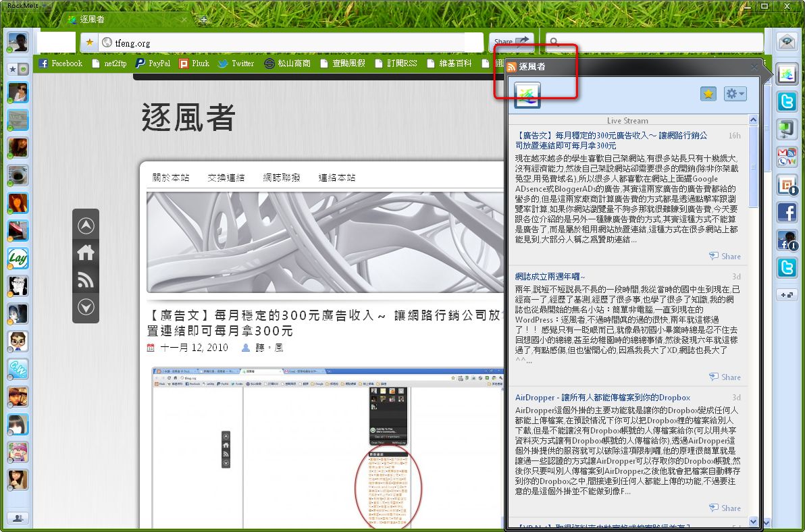Open the 網誌成立兩週年囉 feed post
This screenshot has width=805, height=532.
(550, 277)
